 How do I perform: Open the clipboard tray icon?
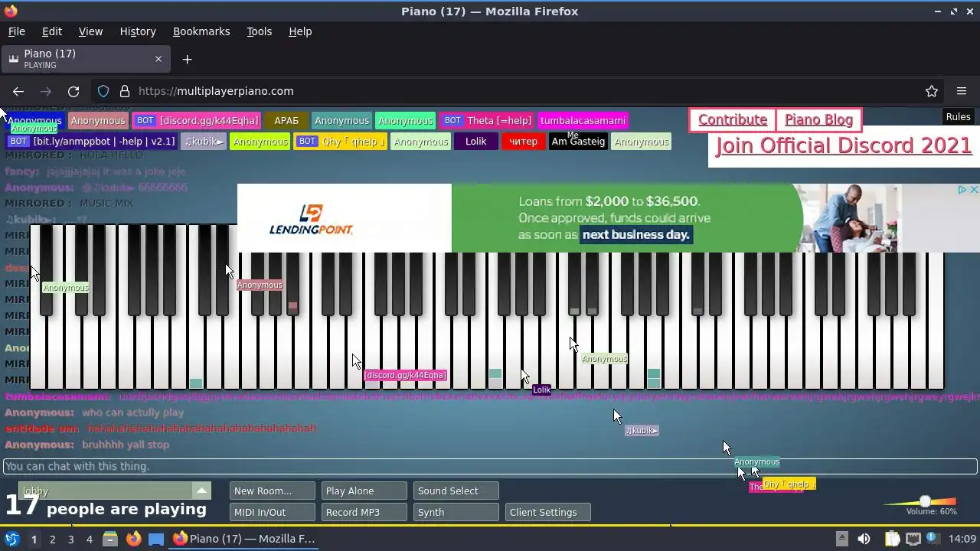pos(892,539)
